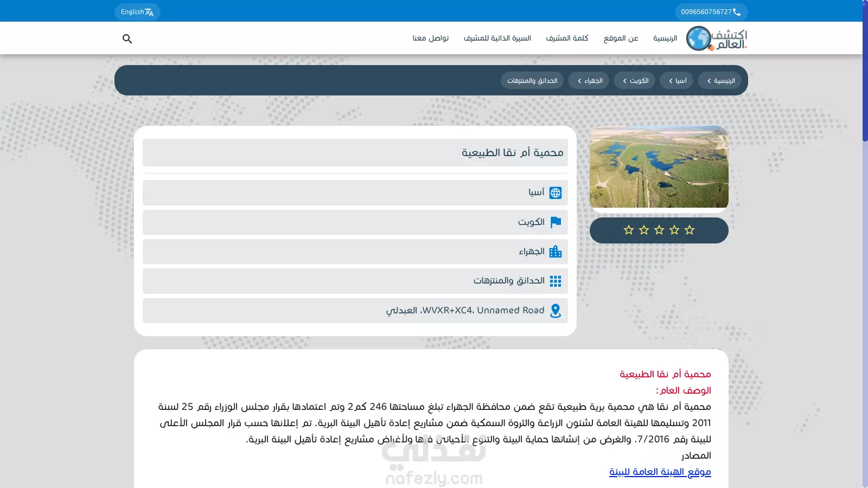Switch language to English
Image resolution: width=868 pixels, height=488 pixels.
tap(137, 12)
